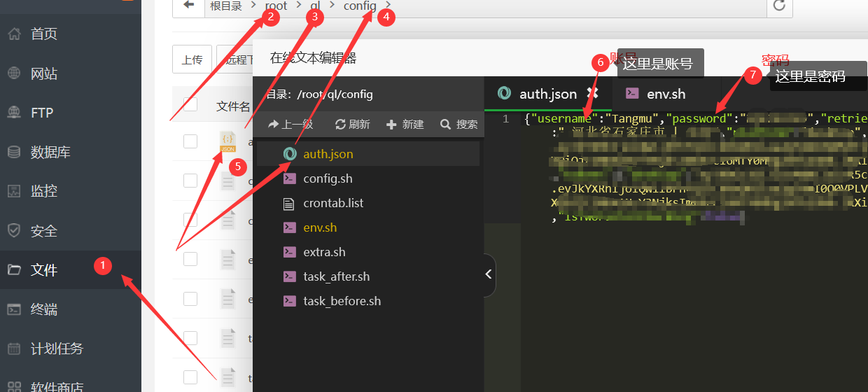Screen dimensions: 868x392
Task: Click the 在线文本编辑器 dialog title
Action: [x=314, y=58]
